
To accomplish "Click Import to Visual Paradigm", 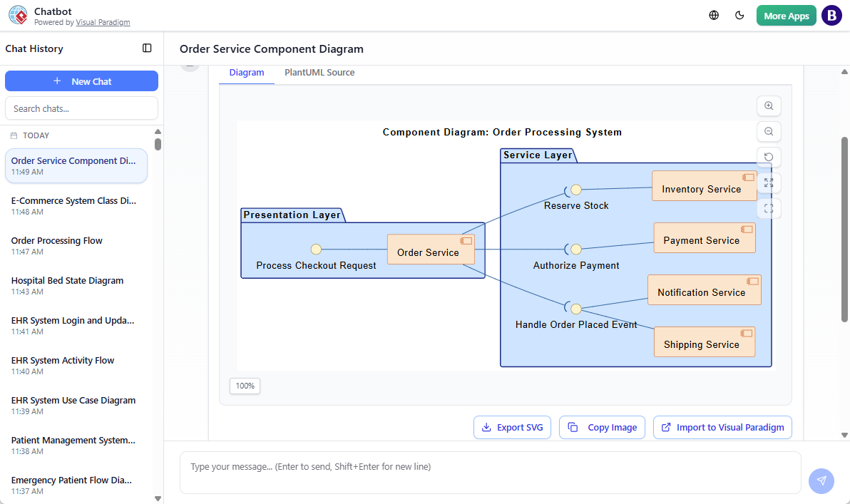I will tap(722, 427).
